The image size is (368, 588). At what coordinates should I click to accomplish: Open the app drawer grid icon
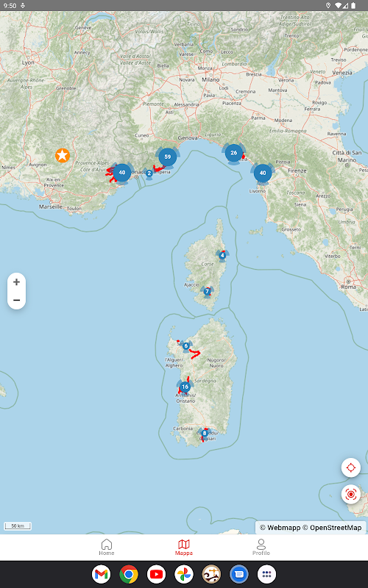[266, 574]
